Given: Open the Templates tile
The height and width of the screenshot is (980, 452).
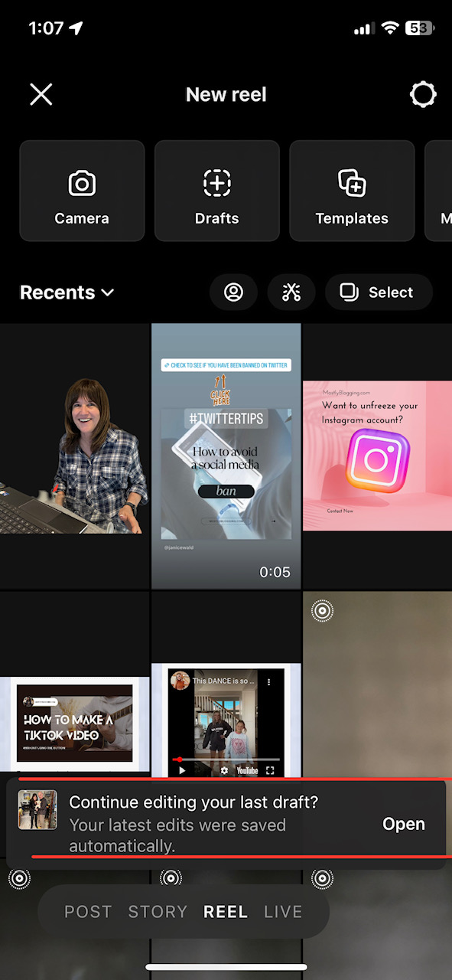Looking at the screenshot, I should pyautogui.click(x=352, y=191).
